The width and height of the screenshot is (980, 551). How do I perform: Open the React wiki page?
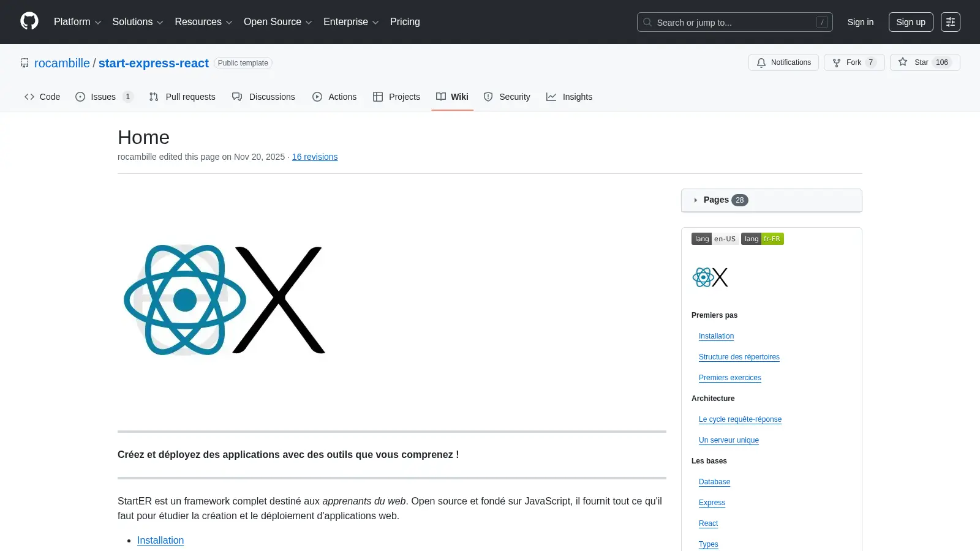pos(708,523)
